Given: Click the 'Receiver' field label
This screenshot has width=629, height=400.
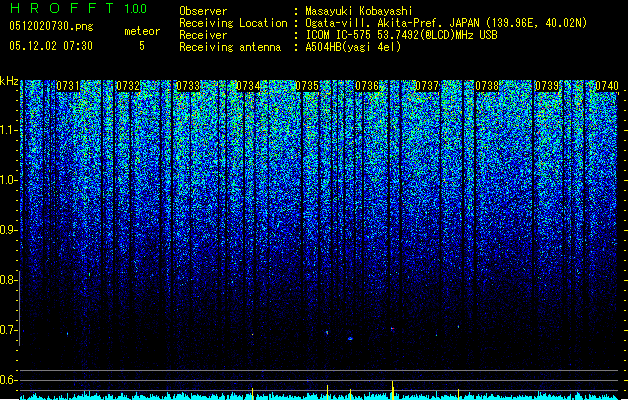Looking at the screenshot, I should [203, 35].
